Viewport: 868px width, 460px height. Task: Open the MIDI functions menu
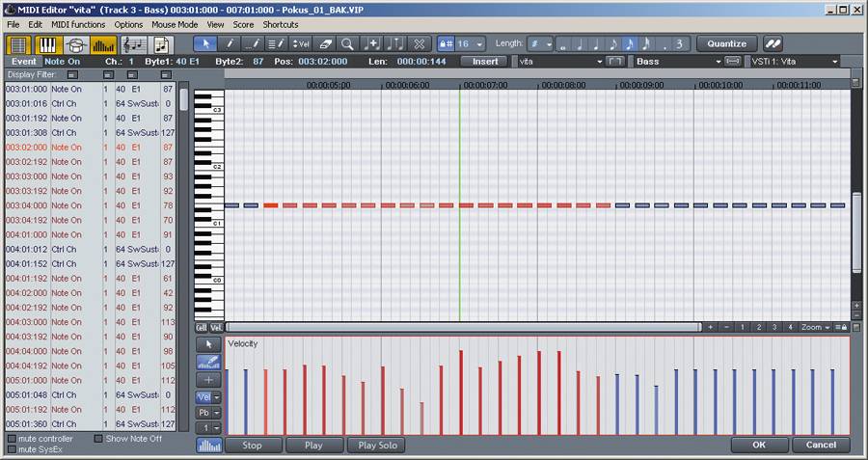[78, 25]
